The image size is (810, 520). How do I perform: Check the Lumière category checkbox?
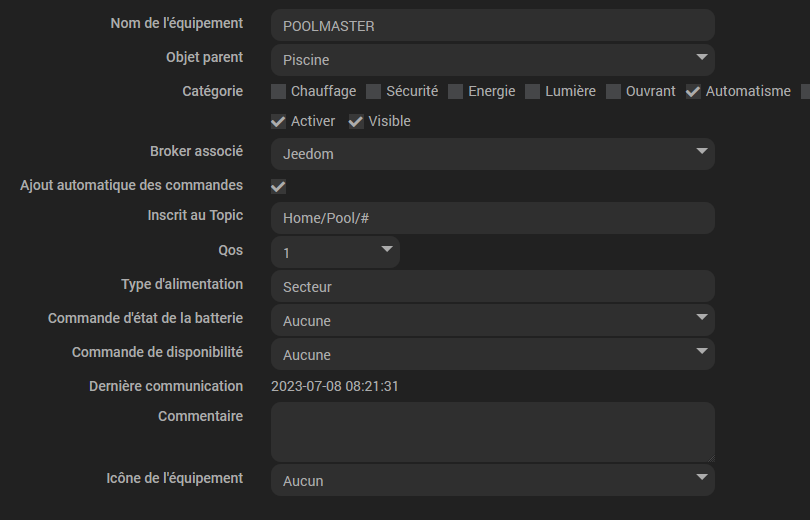(x=533, y=92)
